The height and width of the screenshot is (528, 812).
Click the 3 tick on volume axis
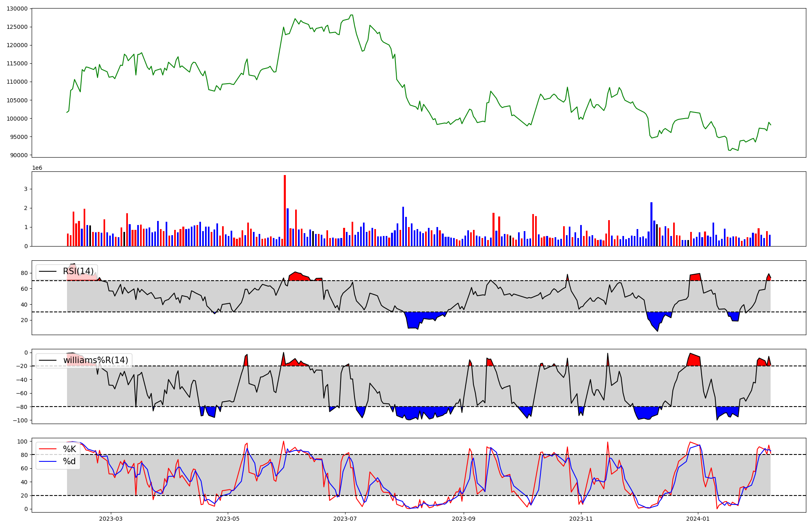[26, 189]
